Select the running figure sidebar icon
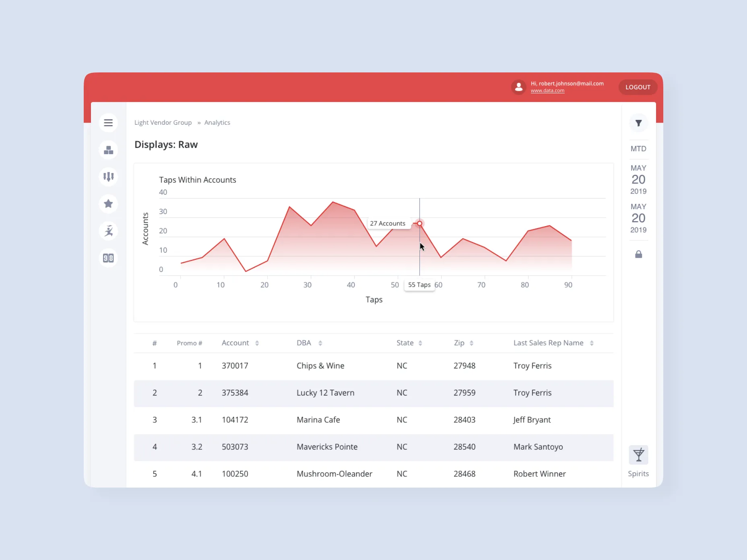 click(108, 231)
